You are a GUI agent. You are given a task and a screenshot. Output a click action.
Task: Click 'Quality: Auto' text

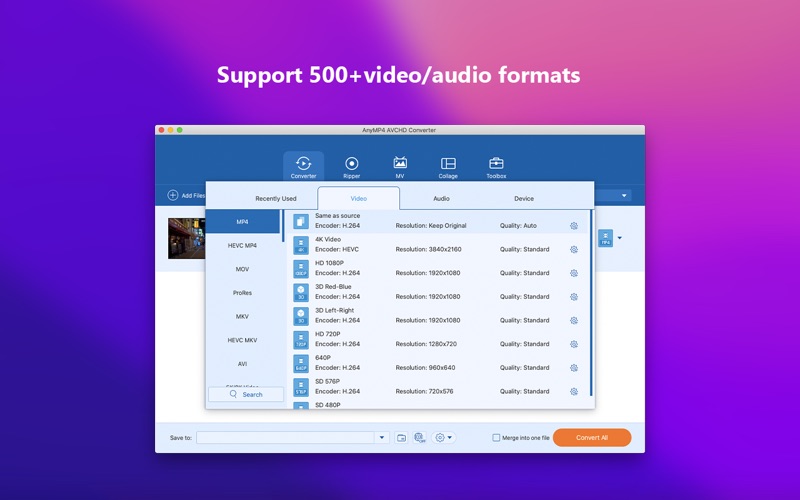click(x=518, y=226)
